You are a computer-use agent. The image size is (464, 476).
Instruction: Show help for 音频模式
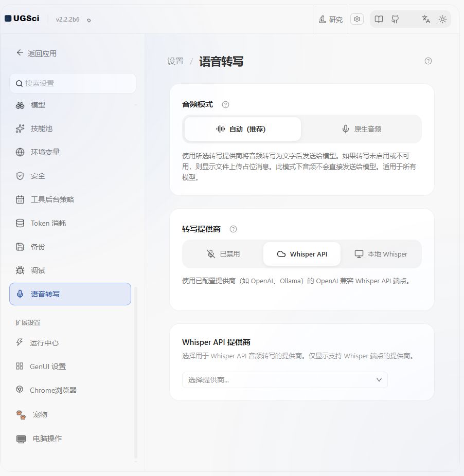click(x=225, y=105)
